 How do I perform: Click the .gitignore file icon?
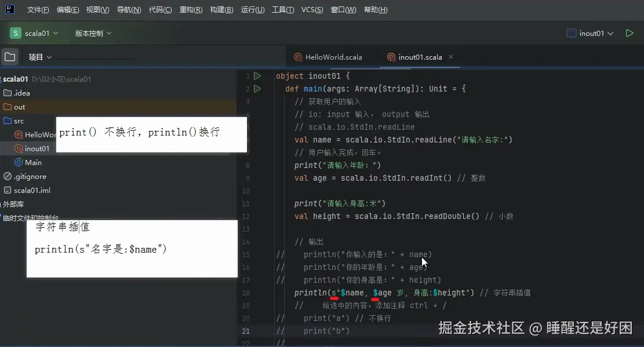[8, 176]
